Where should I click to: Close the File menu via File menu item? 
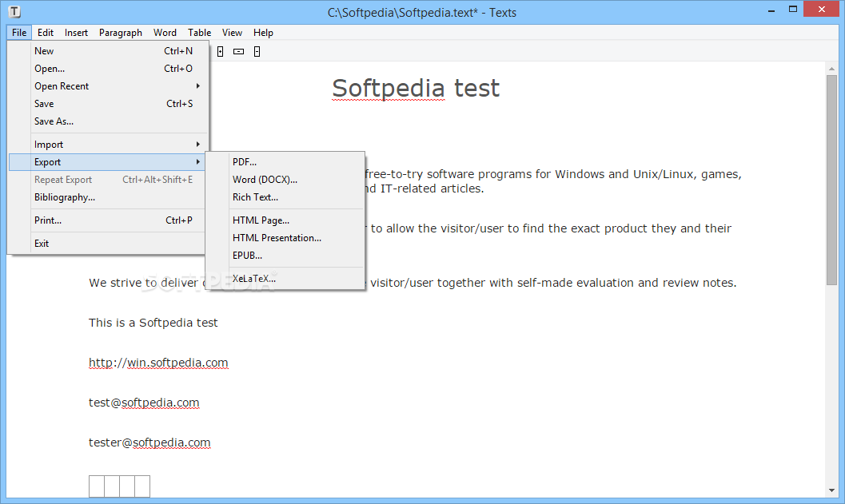point(19,32)
